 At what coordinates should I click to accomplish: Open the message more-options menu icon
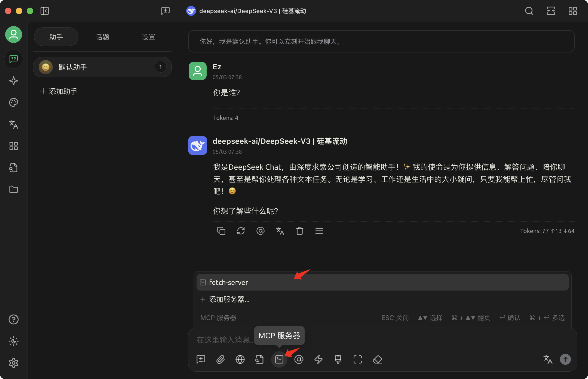pyautogui.click(x=319, y=231)
